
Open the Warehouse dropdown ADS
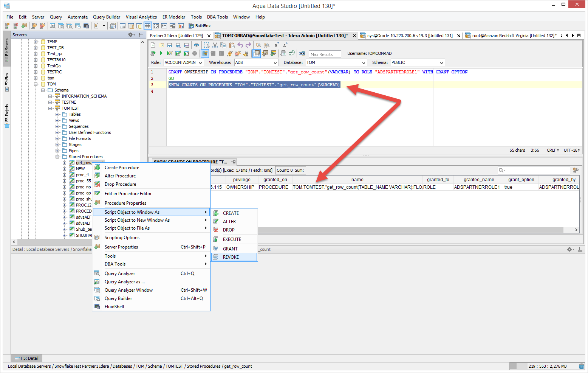256,62
